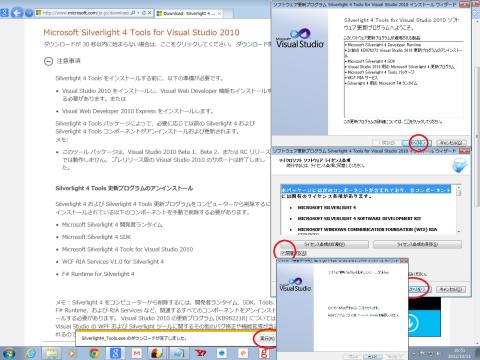Click the Visual Studio logo in welcome wizard
This screenshot has width=480, height=360.
coord(300,38)
